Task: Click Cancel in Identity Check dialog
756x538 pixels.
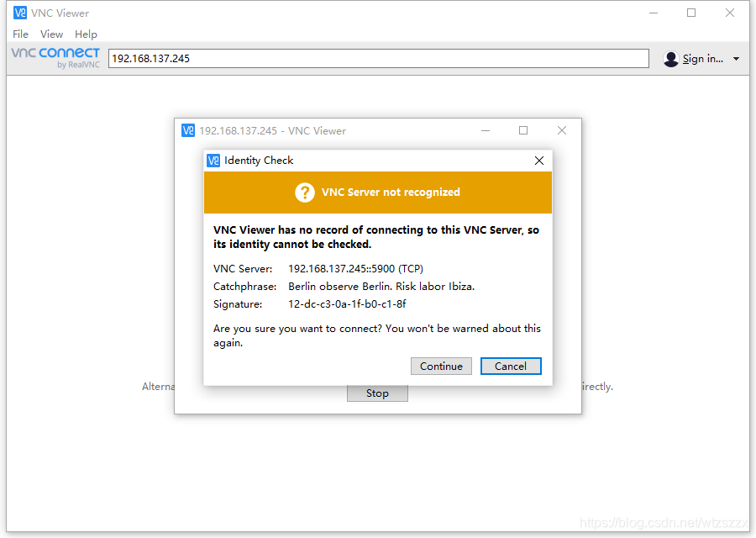Action: [x=511, y=367]
